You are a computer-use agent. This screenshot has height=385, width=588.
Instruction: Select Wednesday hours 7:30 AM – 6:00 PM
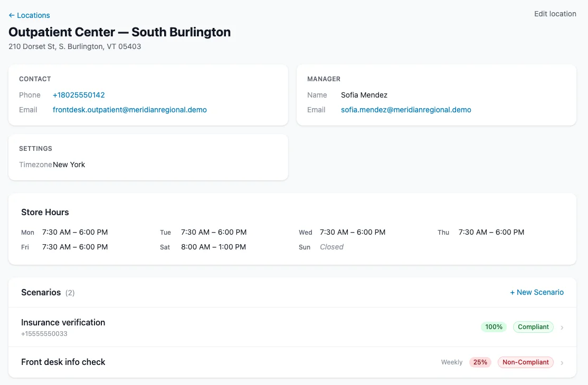[353, 232]
